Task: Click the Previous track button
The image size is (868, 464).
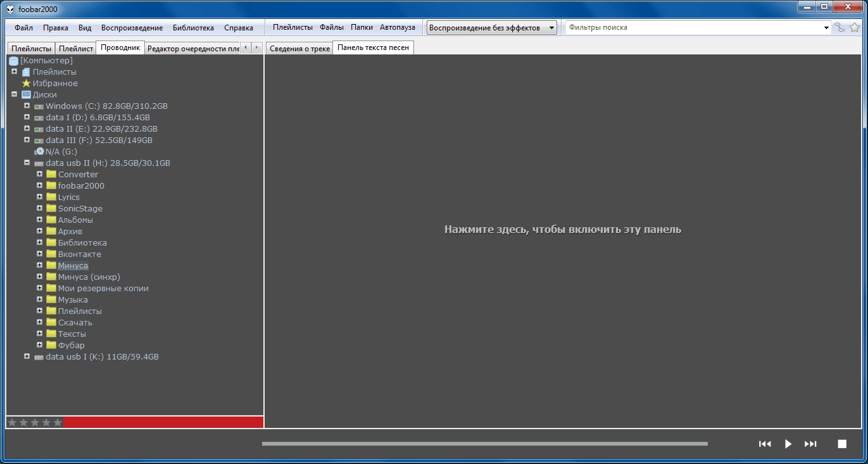Action: [765, 444]
